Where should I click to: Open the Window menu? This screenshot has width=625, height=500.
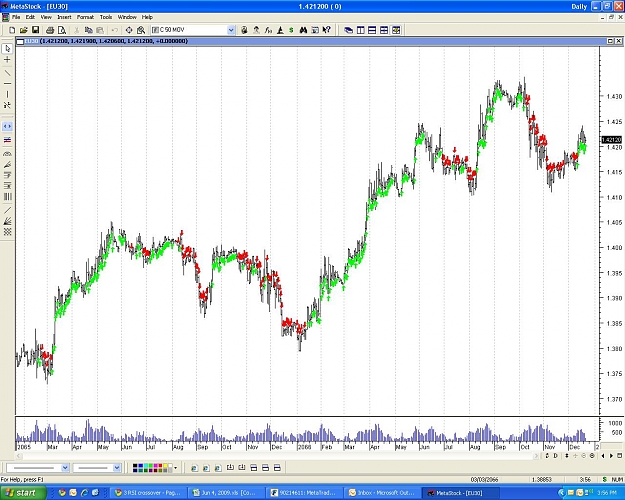point(127,17)
